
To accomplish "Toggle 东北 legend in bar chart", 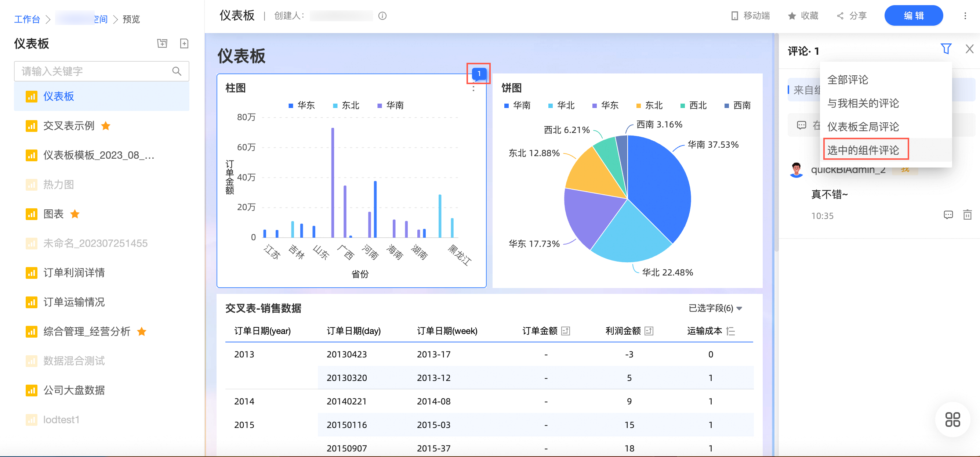I will pyautogui.click(x=346, y=105).
